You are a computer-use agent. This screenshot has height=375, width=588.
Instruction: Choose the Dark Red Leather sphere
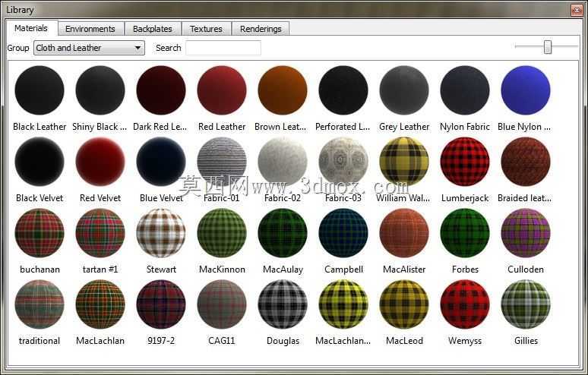tap(161, 90)
